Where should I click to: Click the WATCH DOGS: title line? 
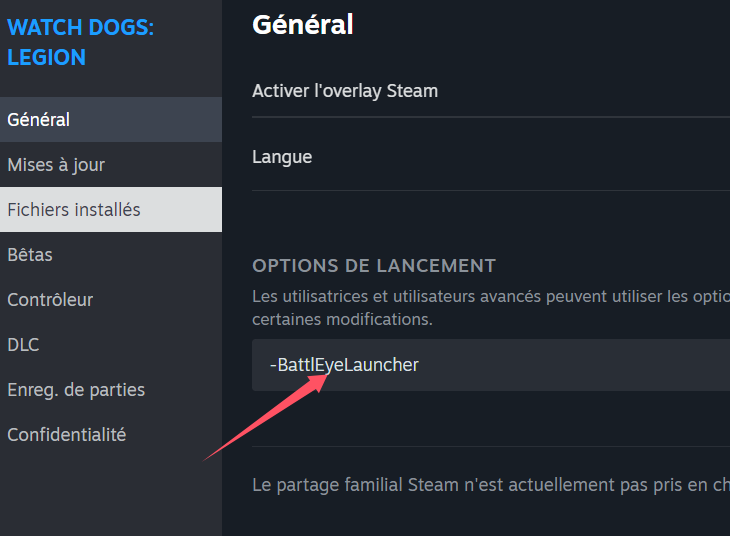81,27
